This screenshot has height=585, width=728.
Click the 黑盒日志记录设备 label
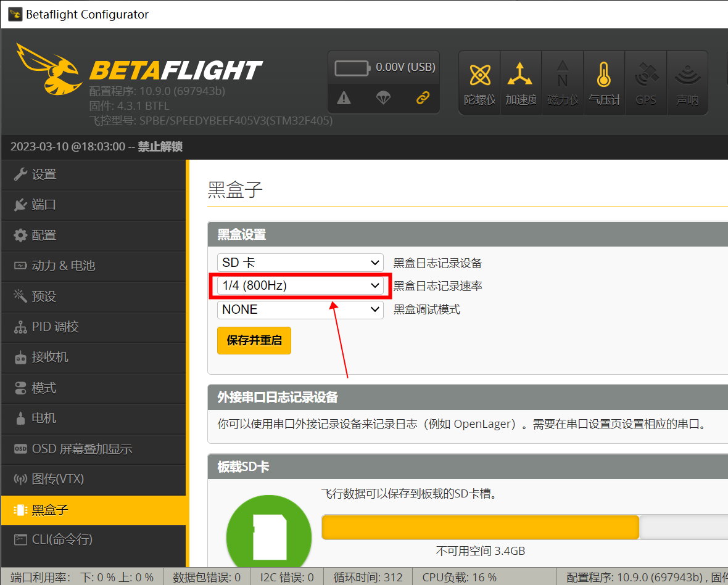tap(438, 263)
